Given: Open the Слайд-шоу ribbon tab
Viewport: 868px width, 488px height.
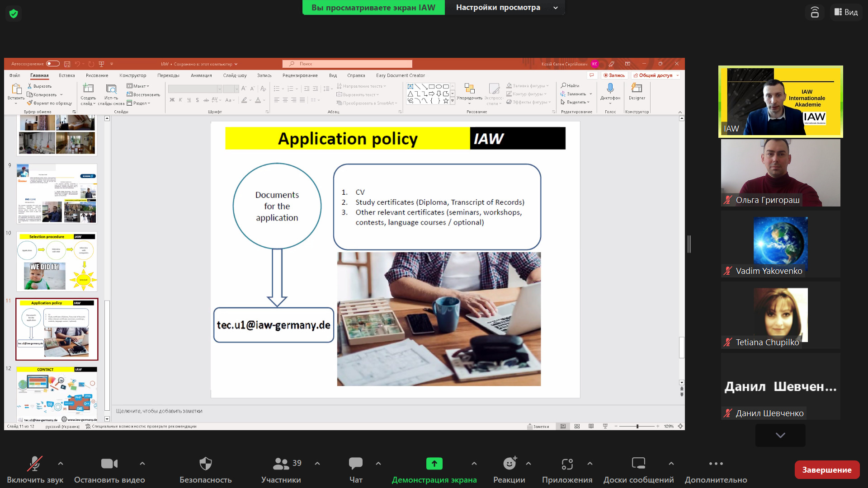Looking at the screenshot, I should pyautogui.click(x=235, y=75).
